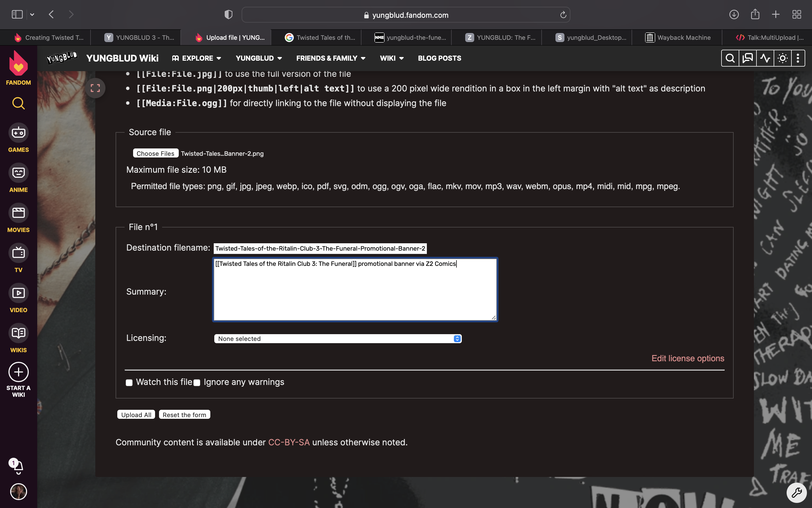The width and height of the screenshot is (812, 508).
Task: Select Twisted-Tales...Banner-2.png chosen file name
Action: 222,154
